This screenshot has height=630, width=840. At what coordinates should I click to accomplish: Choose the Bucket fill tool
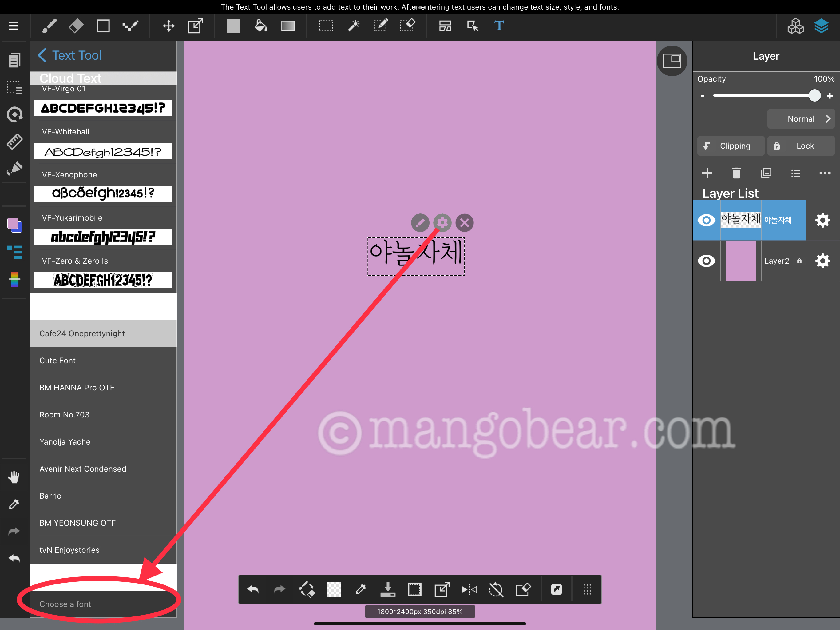click(x=260, y=26)
